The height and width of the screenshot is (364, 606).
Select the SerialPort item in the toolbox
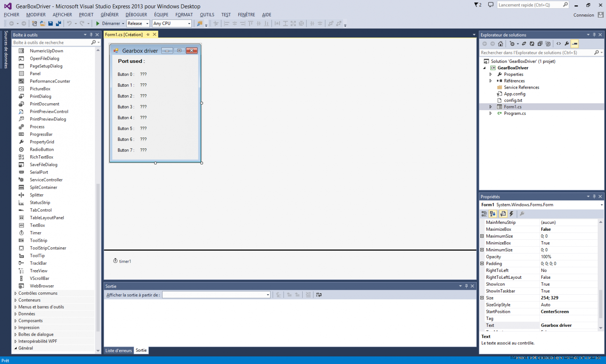39,172
